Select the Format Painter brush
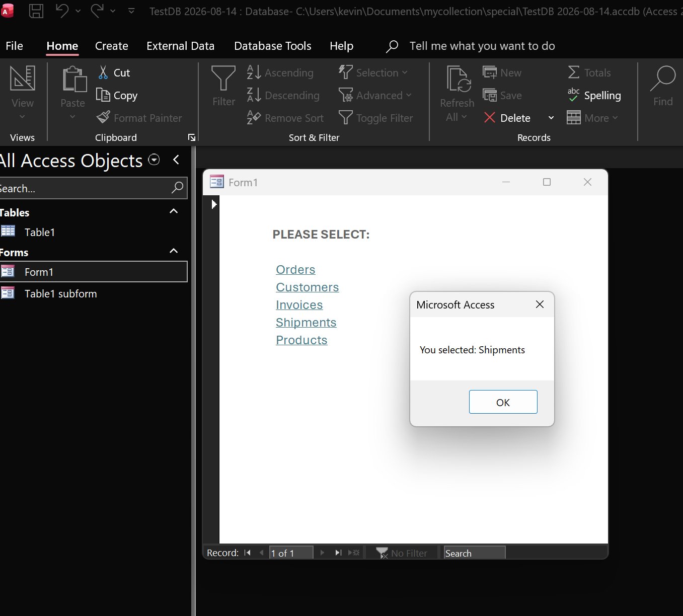 pos(139,118)
